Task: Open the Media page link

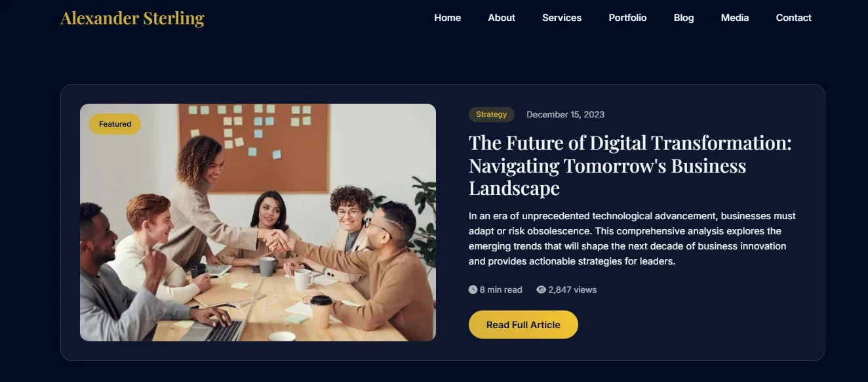Action: pyautogui.click(x=735, y=18)
